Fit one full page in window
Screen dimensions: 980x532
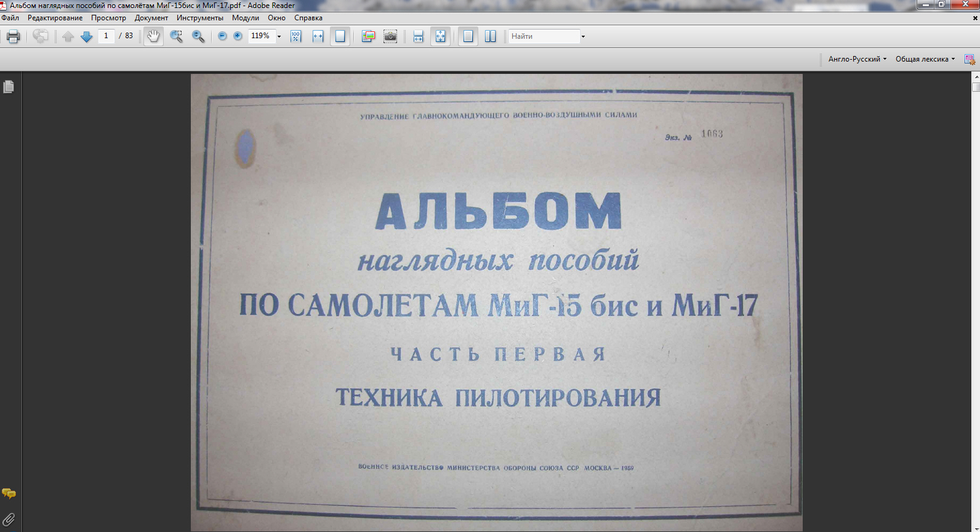(340, 36)
